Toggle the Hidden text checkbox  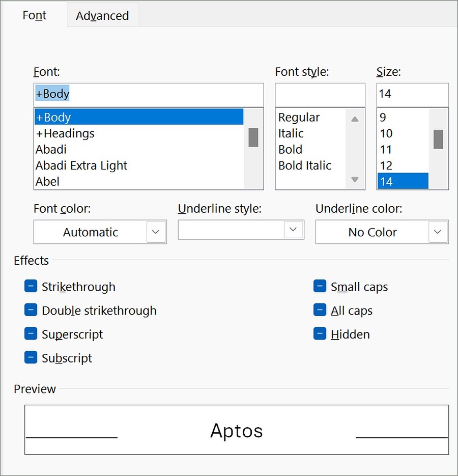320,334
